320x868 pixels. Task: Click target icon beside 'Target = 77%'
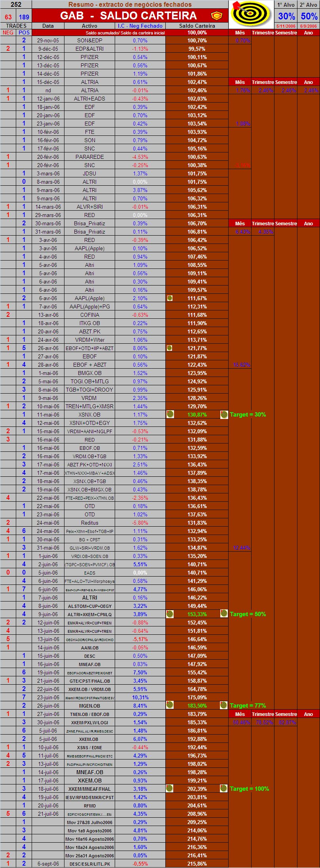224,706
